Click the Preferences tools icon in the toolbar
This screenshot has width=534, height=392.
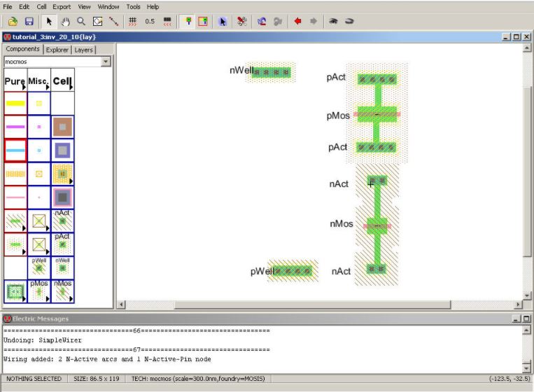pos(241,22)
